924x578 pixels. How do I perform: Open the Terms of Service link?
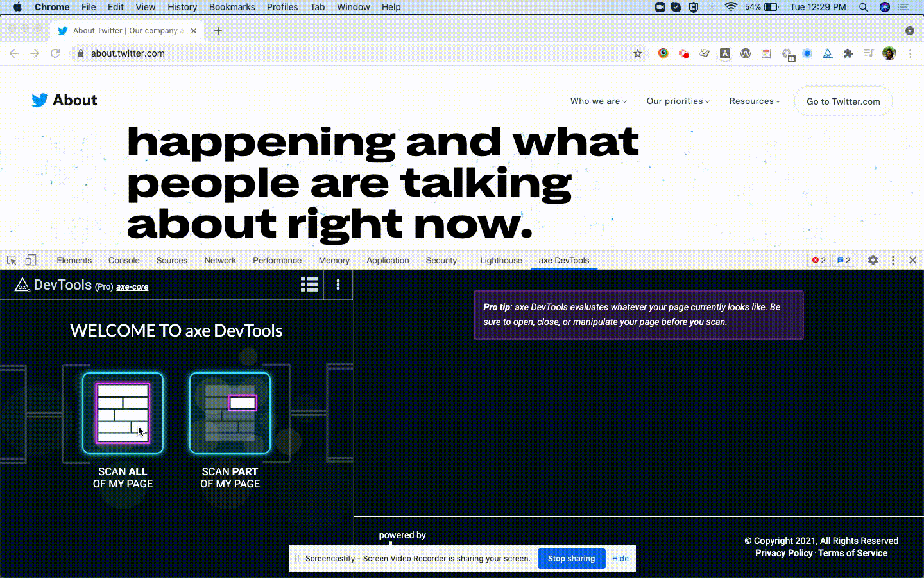click(x=853, y=553)
